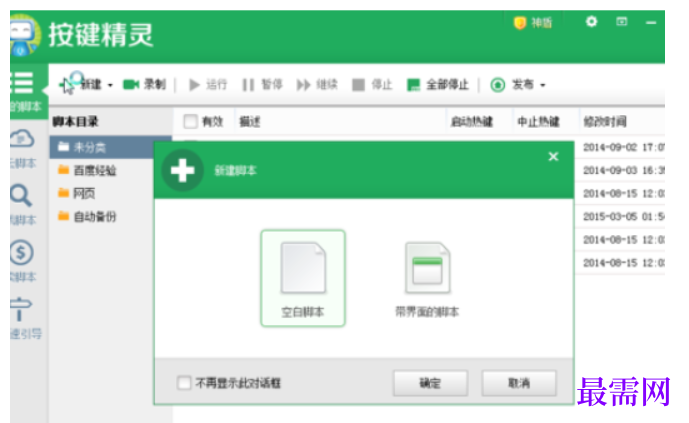Click the 描述 column header
Viewport: 689px width, 423px height.
point(250,121)
